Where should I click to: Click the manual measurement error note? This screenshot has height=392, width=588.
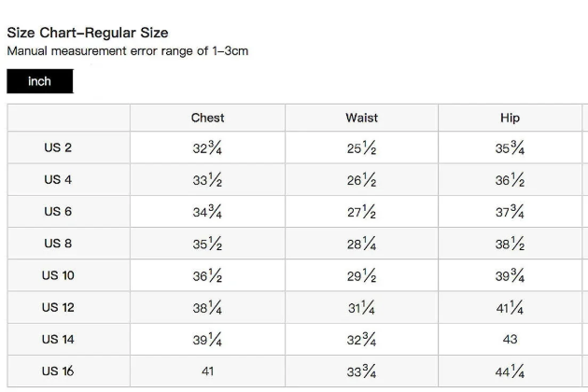(x=127, y=51)
